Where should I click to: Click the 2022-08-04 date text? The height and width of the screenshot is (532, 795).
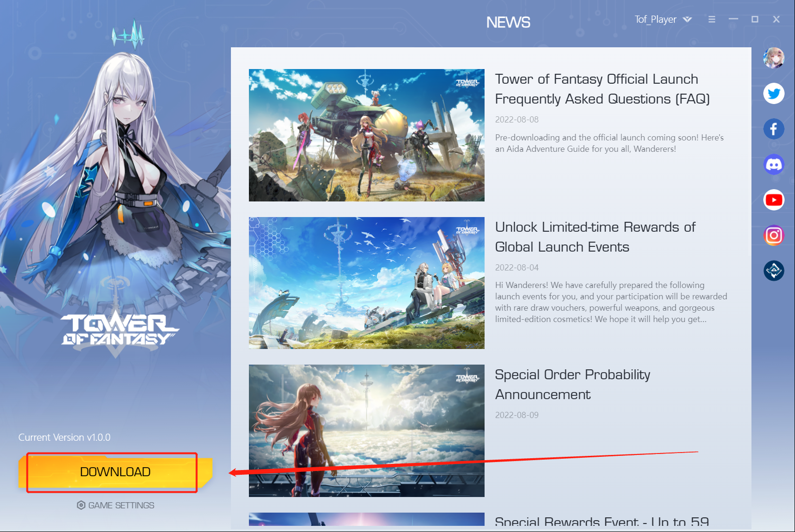[x=517, y=268]
